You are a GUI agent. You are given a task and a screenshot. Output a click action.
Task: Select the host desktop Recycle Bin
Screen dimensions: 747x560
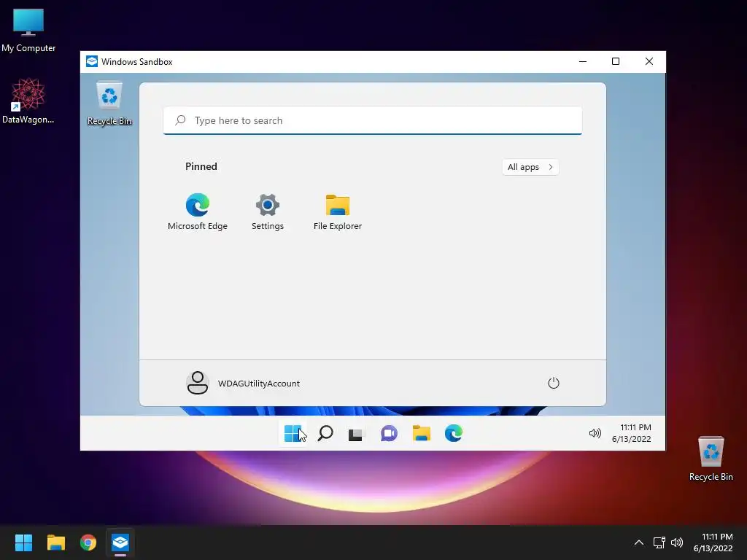[711, 459]
